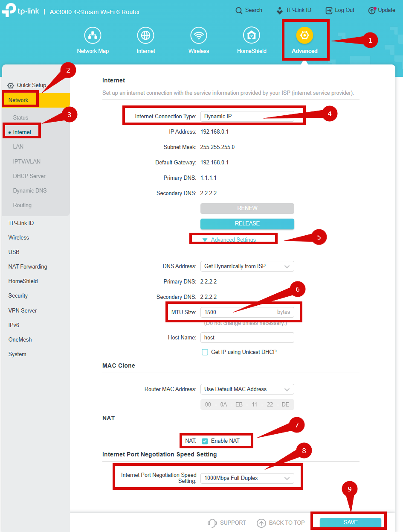Open the Network Map icon
The width and height of the screenshot is (403, 532).
[93, 35]
